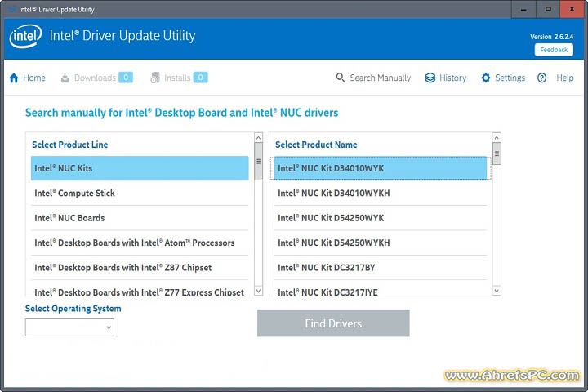588x392 pixels.
Task: Click Product Line list scroll-up arrow
Action: 258,138
